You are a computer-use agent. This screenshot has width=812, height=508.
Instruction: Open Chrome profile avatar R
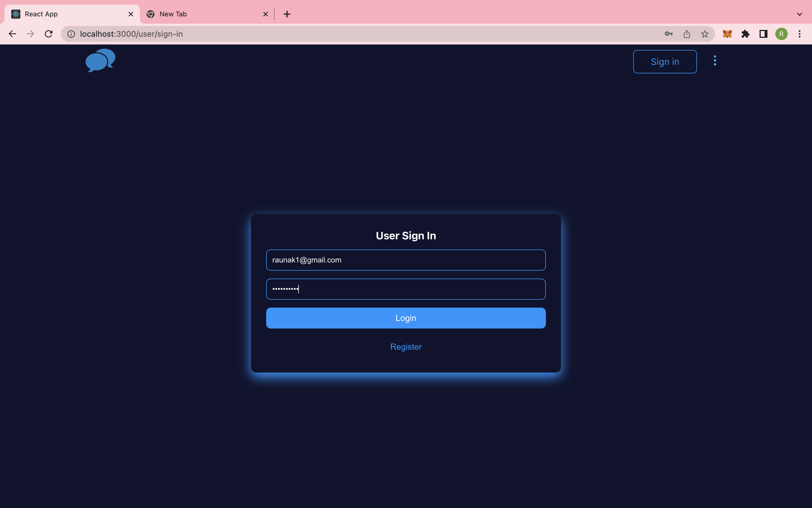point(782,34)
